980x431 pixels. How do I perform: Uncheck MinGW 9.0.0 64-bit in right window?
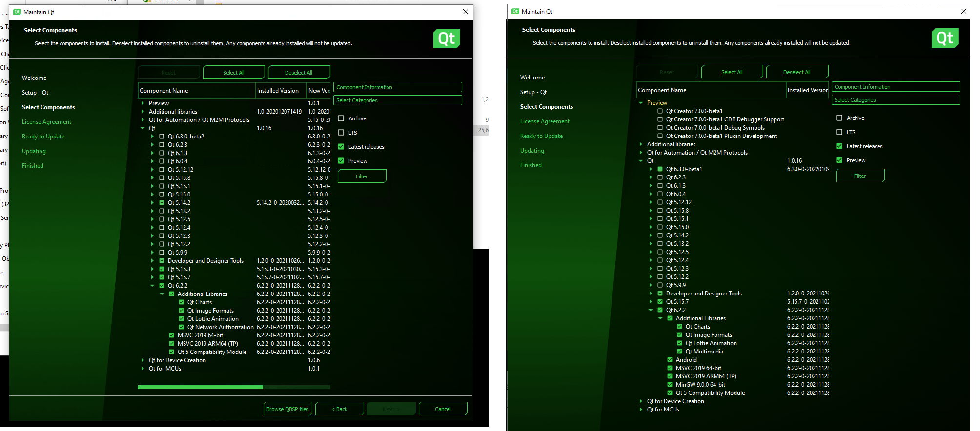click(x=670, y=385)
